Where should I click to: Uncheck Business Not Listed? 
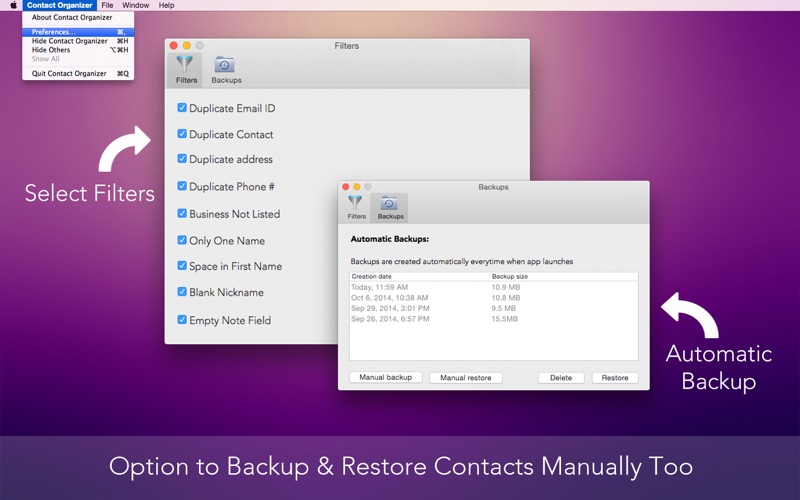[x=182, y=213]
